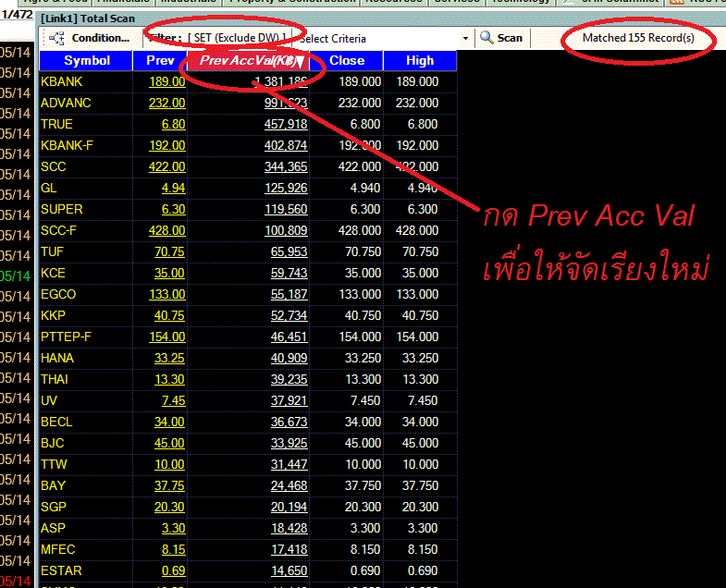Sort by the High column header
Viewport: 726px width, 588px height.
pyautogui.click(x=420, y=61)
